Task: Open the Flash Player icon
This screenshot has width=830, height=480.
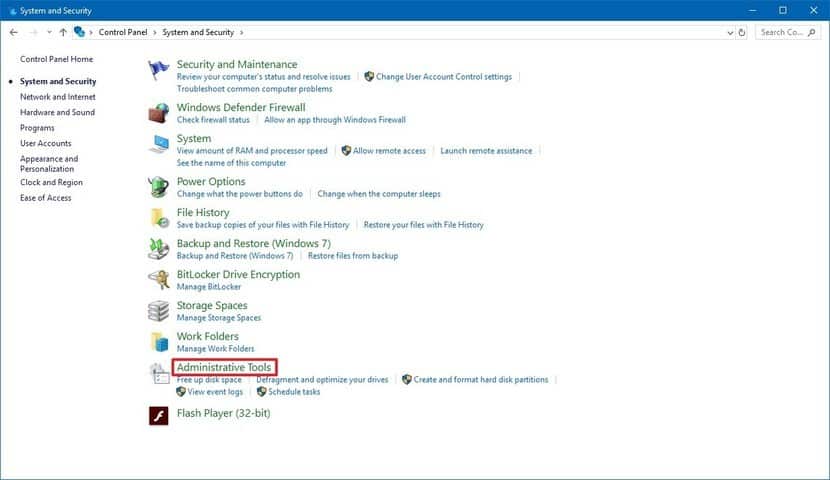Action: [159, 415]
